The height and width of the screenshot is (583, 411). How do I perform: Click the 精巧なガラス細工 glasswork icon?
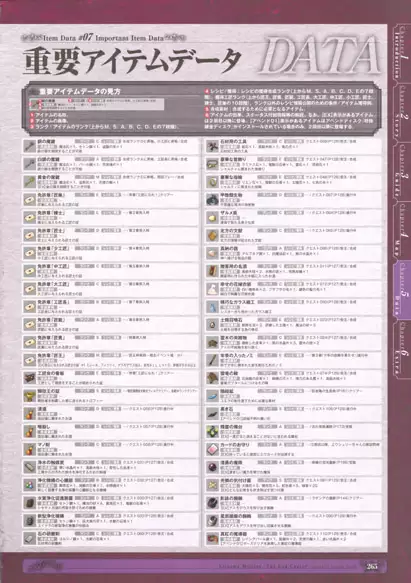212,307
